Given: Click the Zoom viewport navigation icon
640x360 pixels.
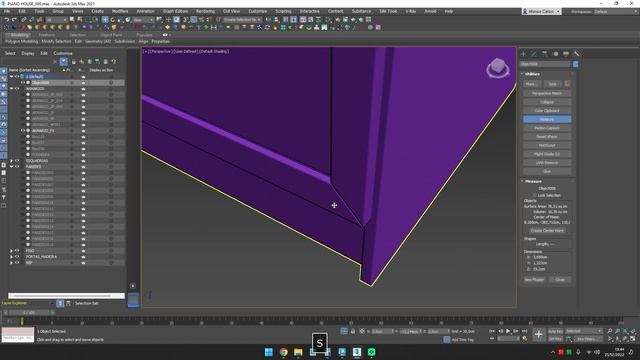Looking at the screenshot, I should [609, 331].
